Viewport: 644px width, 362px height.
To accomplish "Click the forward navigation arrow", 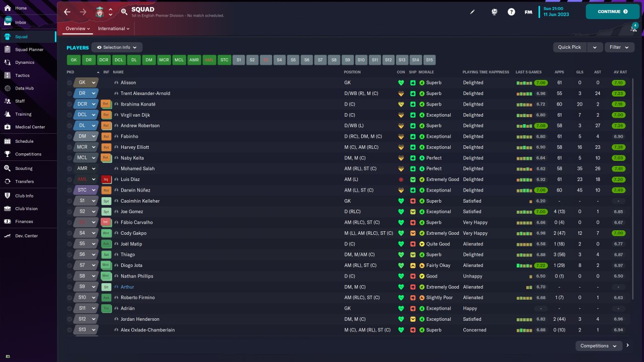I will pyautogui.click(x=83, y=12).
